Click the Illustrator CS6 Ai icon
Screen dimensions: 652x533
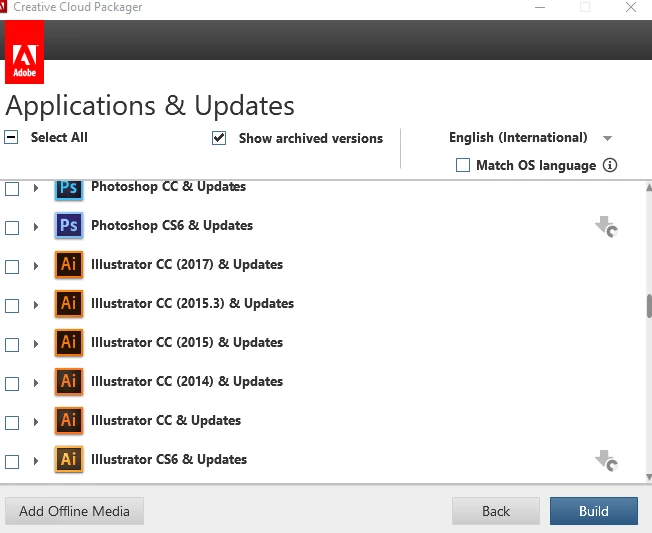pyautogui.click(x=69, y=459)
